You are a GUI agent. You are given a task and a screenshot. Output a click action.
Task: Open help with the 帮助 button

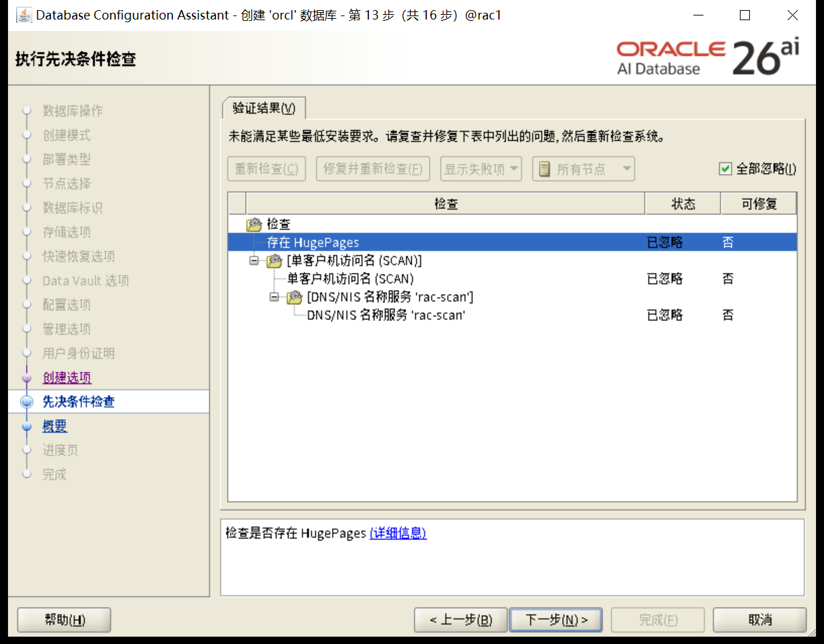click(64, 620)
